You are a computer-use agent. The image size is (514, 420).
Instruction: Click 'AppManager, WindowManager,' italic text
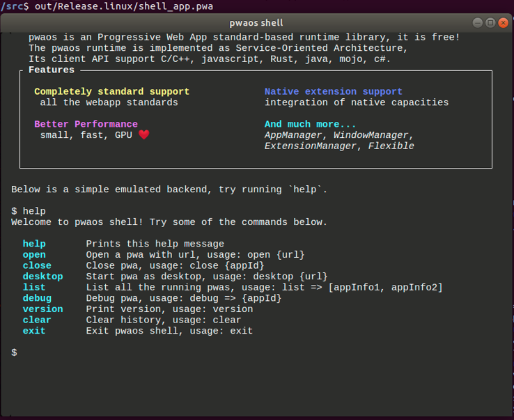click(x=339, y=134)
